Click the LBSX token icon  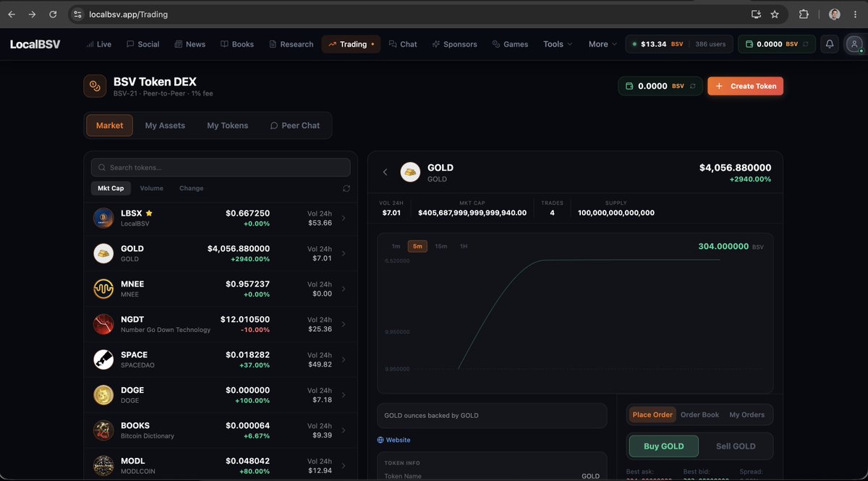[x=103, y=218]
